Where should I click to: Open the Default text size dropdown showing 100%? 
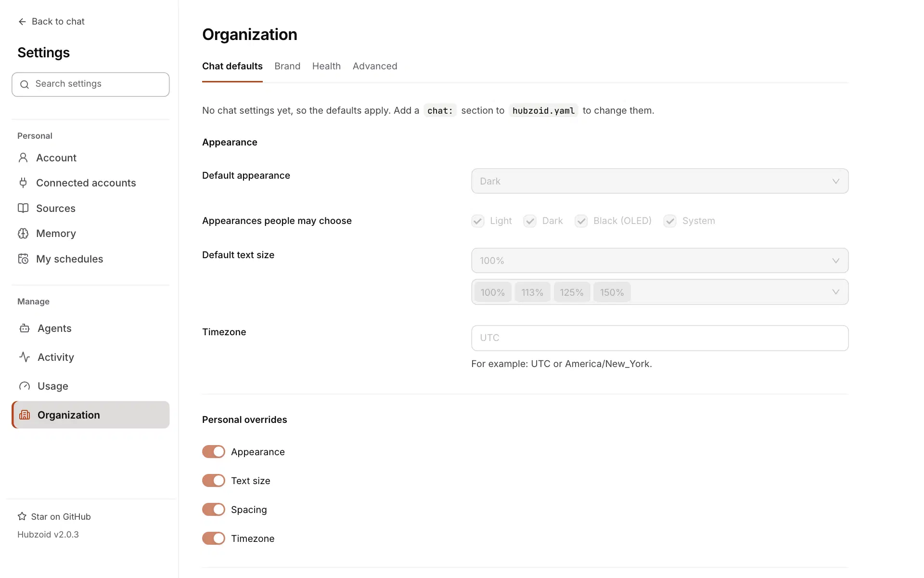(x=660, y=261)
